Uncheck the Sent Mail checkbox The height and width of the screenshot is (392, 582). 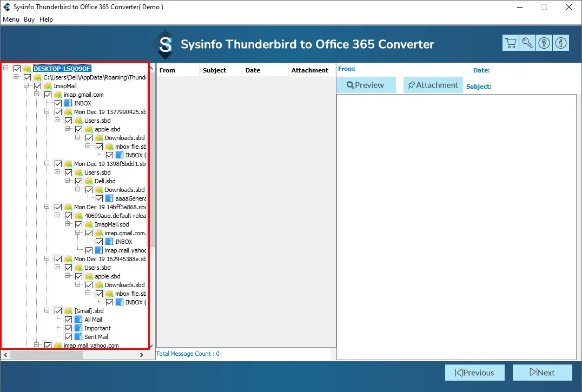[x=68, y=337]
